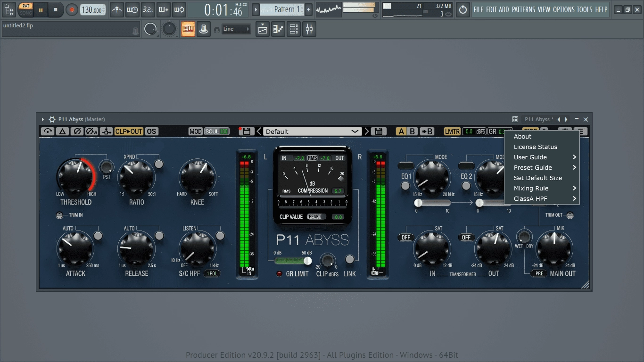Open the channel rack icon
The width and height of the screenshot is (644, 362).
click(294, 29)
